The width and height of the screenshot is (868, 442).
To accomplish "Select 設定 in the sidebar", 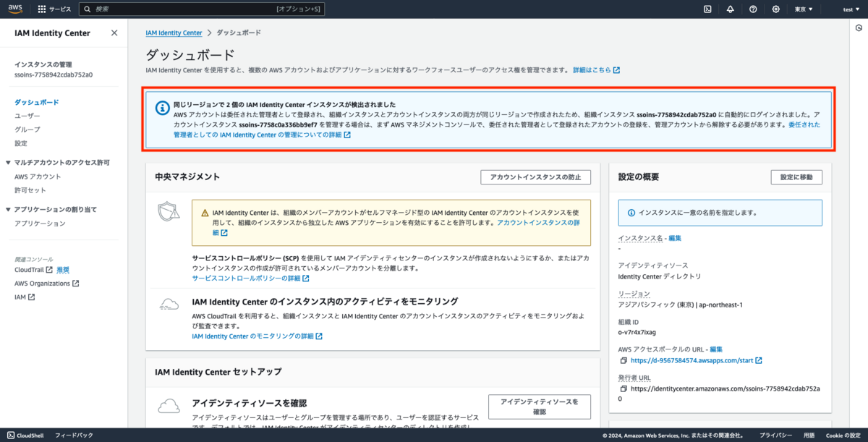I will tap(21, 143).
